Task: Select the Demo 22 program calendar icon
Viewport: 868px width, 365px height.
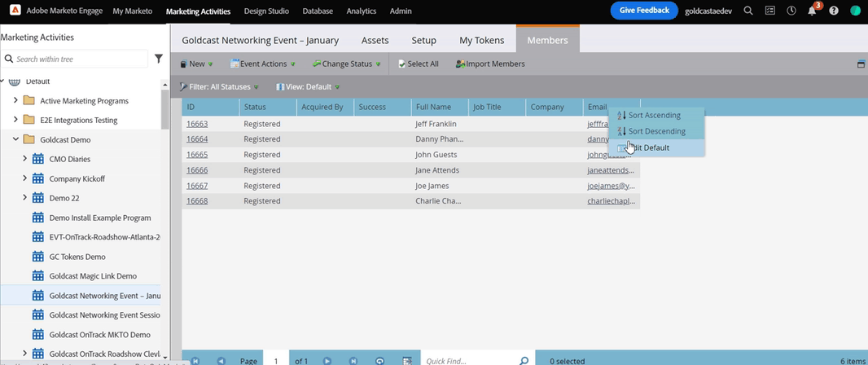Action: coord(37,198)
